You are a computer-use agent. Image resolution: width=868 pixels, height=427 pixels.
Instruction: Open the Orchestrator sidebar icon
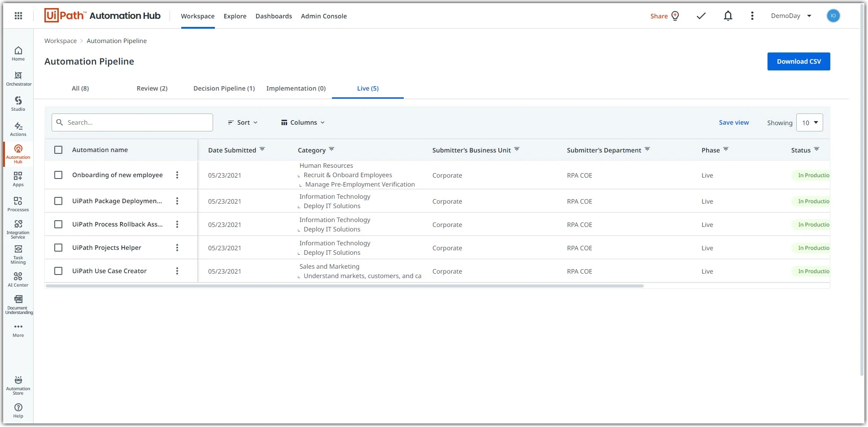coord(18,78)
